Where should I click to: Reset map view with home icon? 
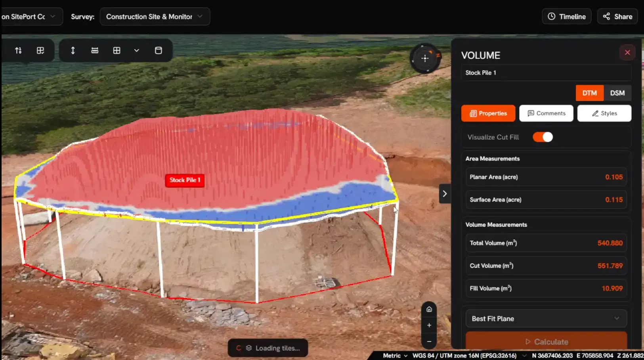429,309
